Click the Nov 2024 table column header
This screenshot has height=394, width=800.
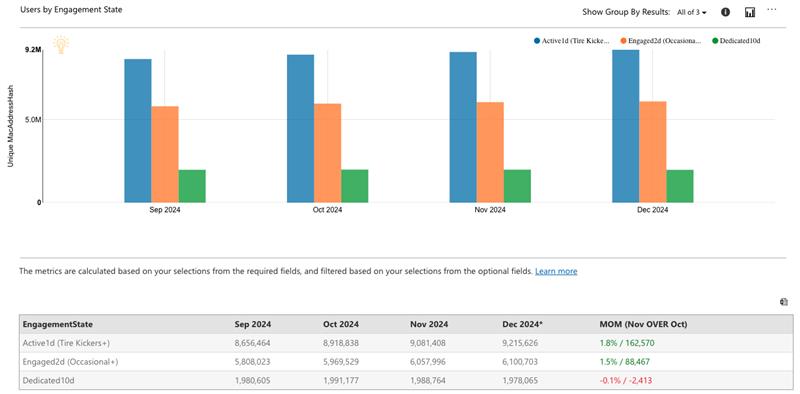tap(429, 324)
